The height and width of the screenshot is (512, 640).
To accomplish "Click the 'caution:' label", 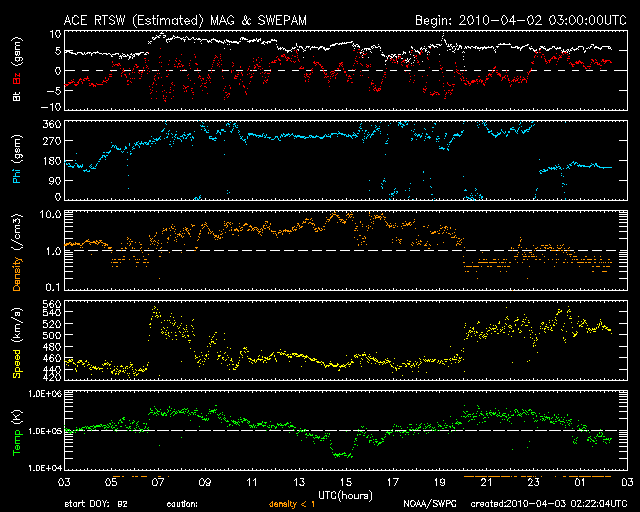I will pyautogui.click(x=182, y=504).
